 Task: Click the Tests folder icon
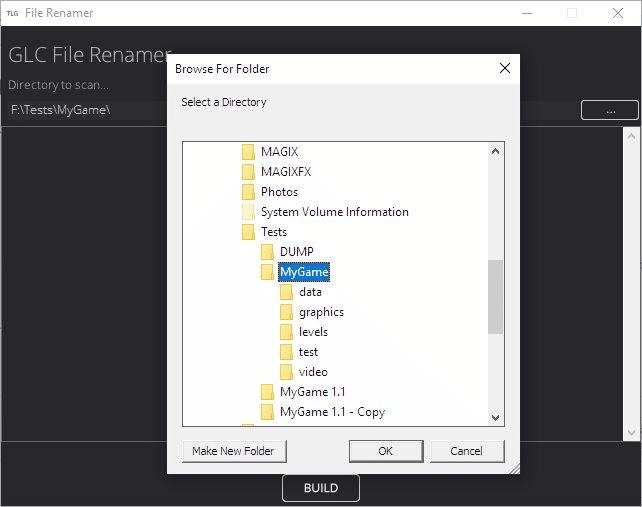click(248, 232)
